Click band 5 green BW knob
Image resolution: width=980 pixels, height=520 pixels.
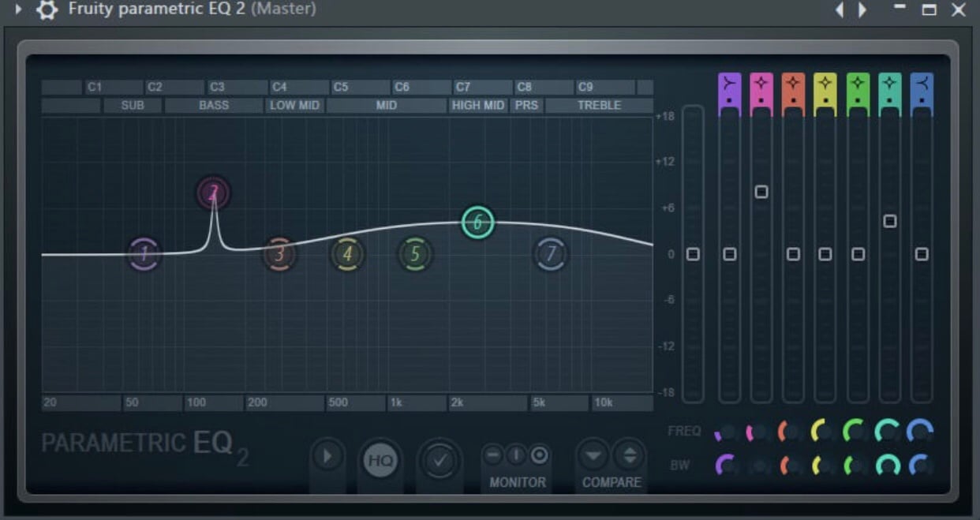(x=857, y=466)
